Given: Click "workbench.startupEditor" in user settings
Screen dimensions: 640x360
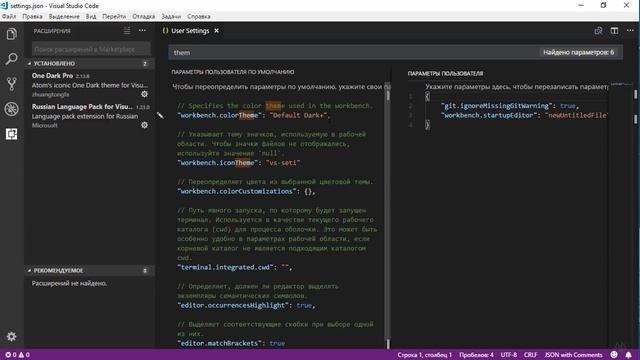Looking at the screenshot, I should coord(489,116).
